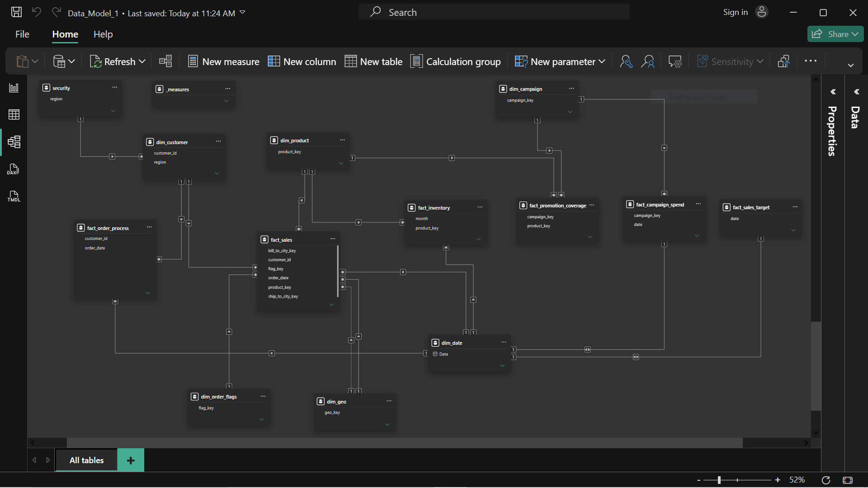Open more options on fact_sales table

coord(333,239)
